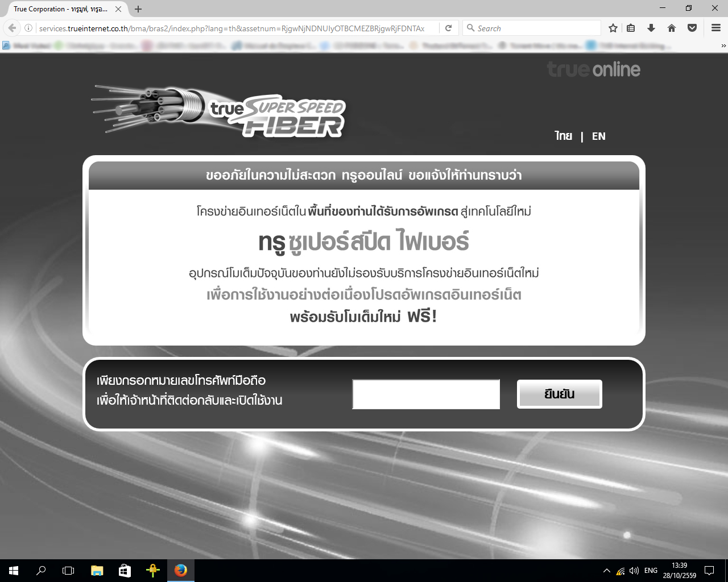Image resolution: width=728 pixels, height=582 pixels.
Task: Click the heading ขออภัยในความไม่สะดวก
Action: (x=271, y=175)
